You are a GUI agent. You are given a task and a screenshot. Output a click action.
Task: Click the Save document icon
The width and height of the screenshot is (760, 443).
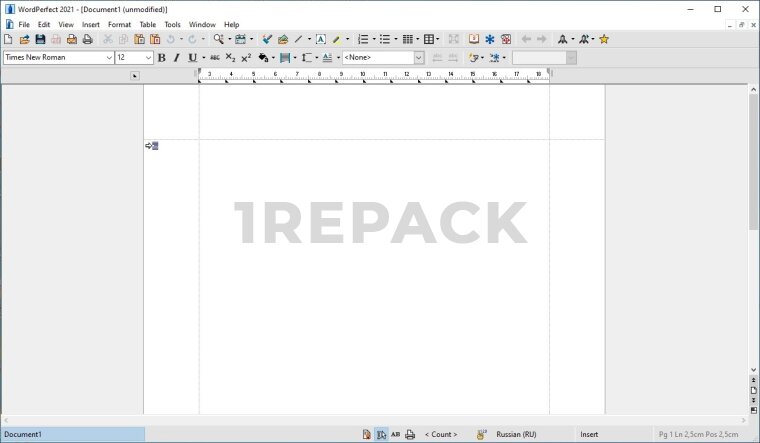click(x=40, y=39)
